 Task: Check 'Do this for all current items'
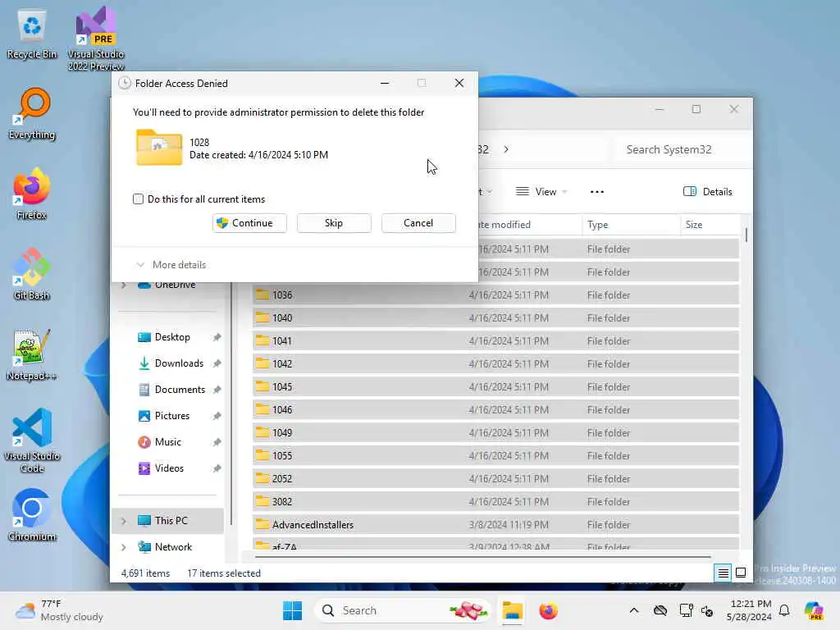(x=138, y=199)
